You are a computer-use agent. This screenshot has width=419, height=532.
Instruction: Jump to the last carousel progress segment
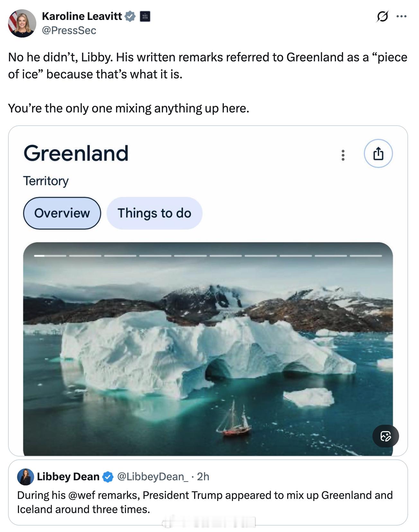point(366,256)
